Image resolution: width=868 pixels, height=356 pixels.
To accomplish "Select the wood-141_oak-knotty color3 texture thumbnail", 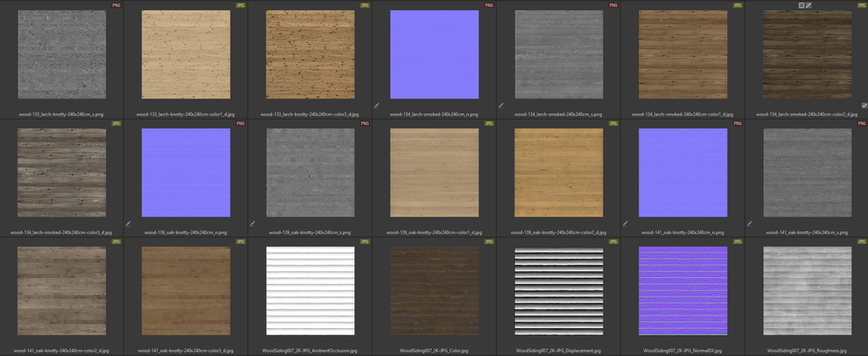I will point(186,291).
